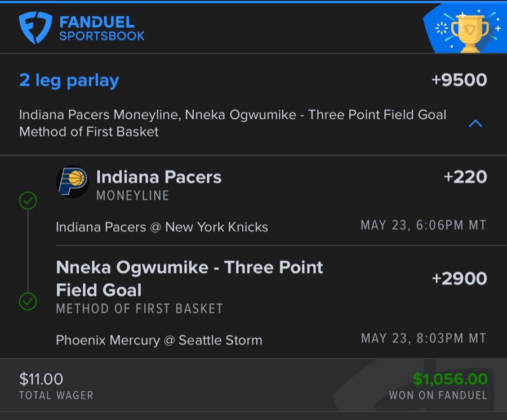
Task: Click the green checkmark on the Pacers leg
Action: click(x=28, y=200)
